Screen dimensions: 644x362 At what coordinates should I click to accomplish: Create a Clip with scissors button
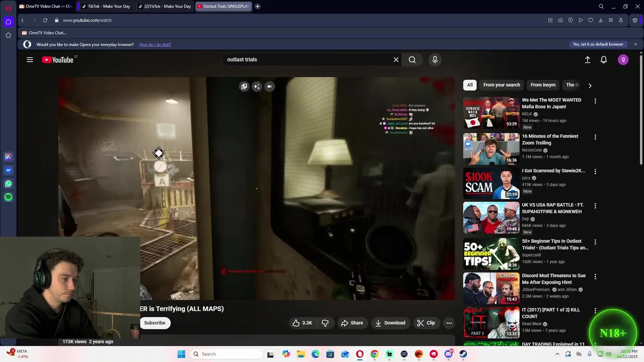(426, 323)
